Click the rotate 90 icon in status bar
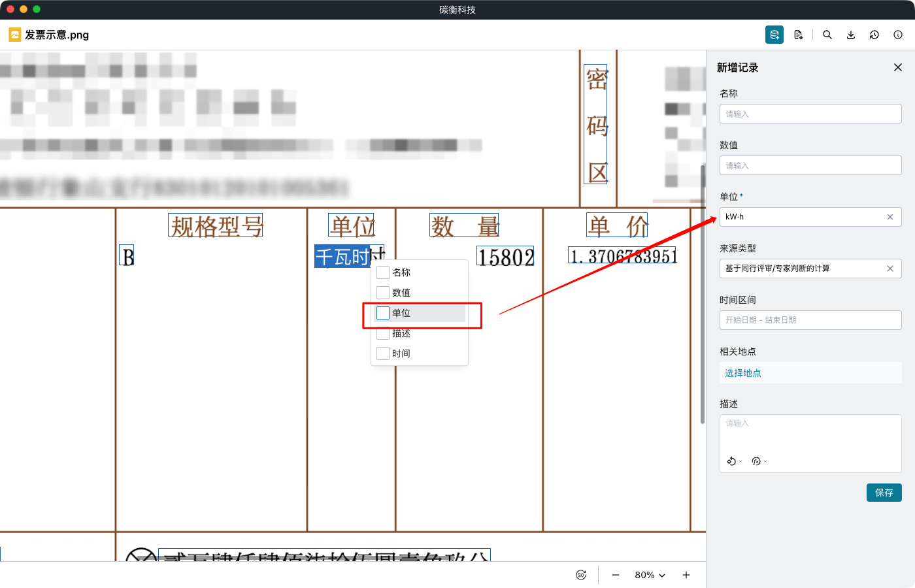Image resolution: width=915 pixels, height=588 pixels. pos(581,574)
